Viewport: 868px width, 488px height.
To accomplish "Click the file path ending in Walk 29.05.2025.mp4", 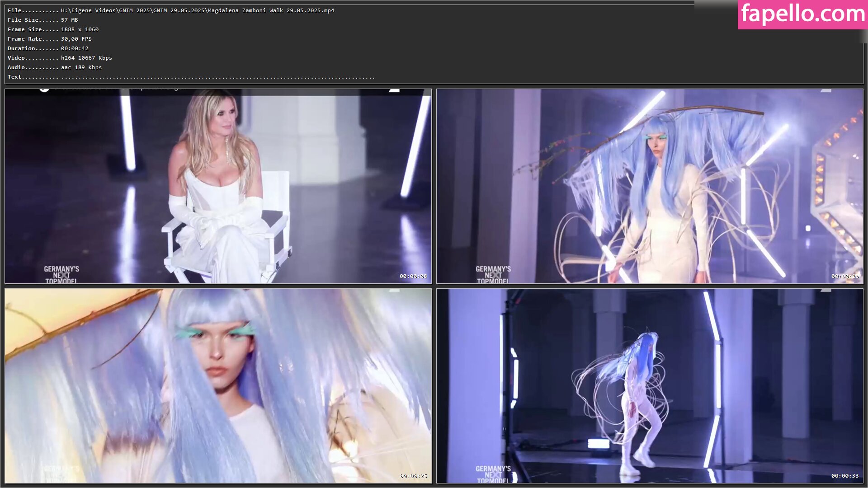I will pos(198,10).
